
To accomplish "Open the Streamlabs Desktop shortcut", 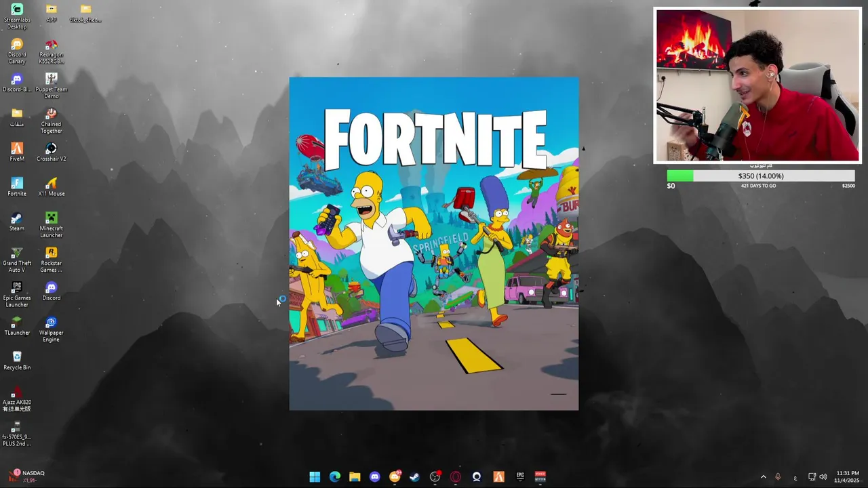I will 17,16.
